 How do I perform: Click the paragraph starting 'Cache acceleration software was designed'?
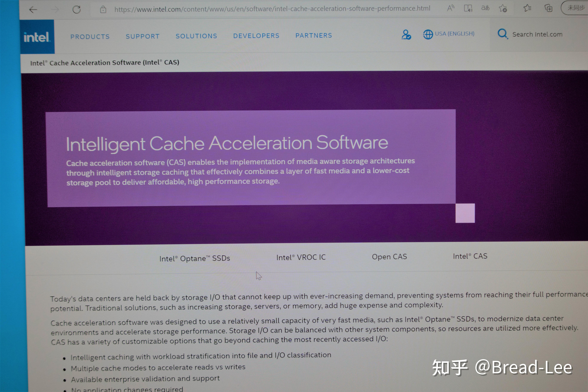(x=315, y=330)
